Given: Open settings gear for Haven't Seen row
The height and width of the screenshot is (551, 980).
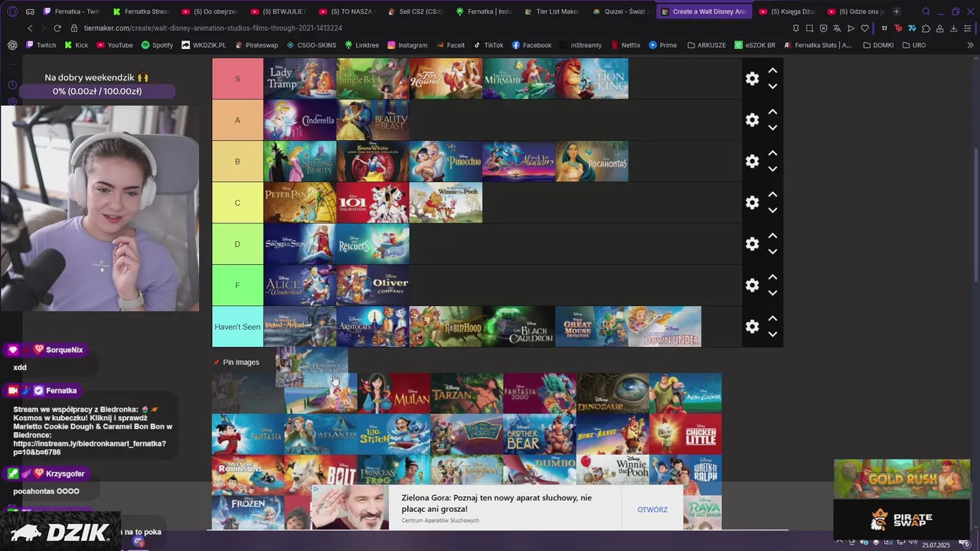Looking at the screenshot, I should click(x=752, y=327).
